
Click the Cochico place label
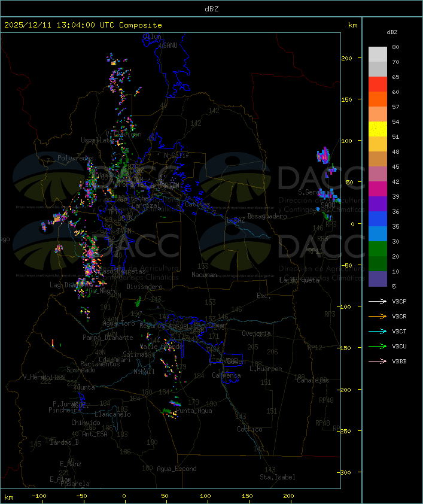click(249, 429)
